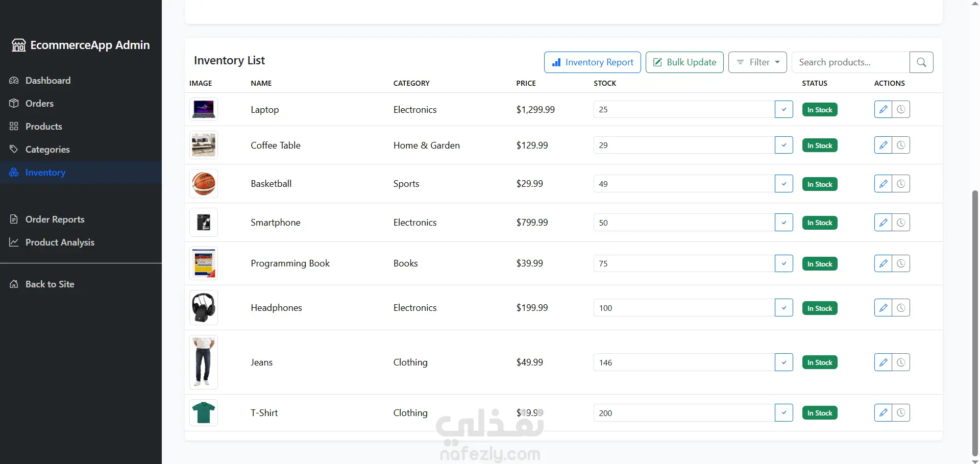The height and width of the screenshot is (464, 980).
Task: Open the Inventory Report
Action: [x=593, y=62]
